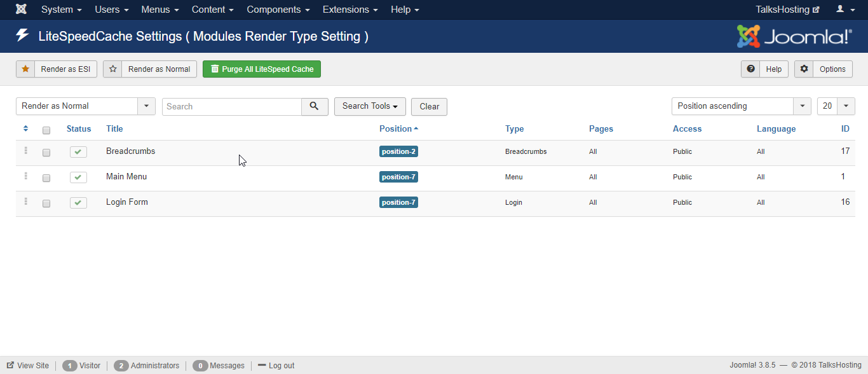Open the user account icon menu
Image resolution: width=868 pixels, height=374 pixels.
[x=844, y=10]
